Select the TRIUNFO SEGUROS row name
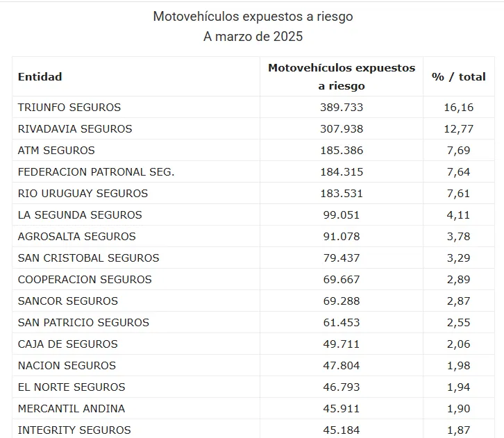Viewport: 504px width, 438px height. point(69,108)
